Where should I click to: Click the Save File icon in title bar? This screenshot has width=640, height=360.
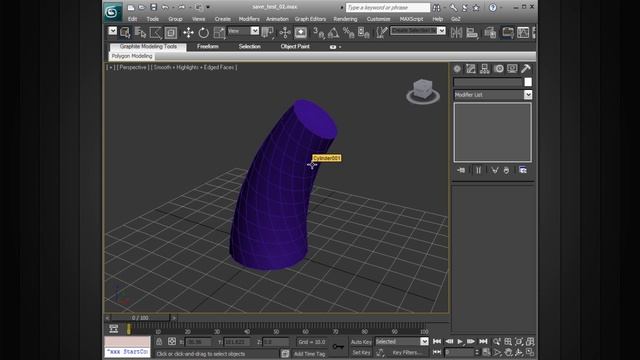click(153, 7)
